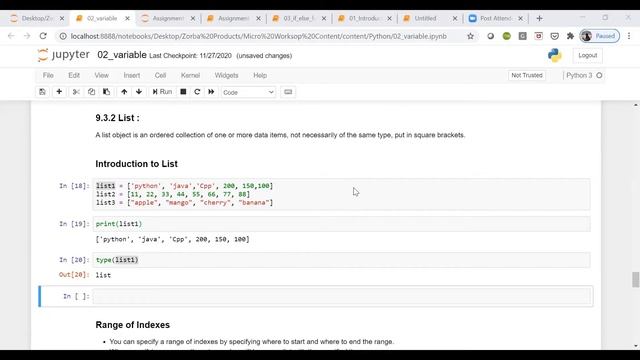Move selected cell down with the arrow icon
Screen dimensions: 640x360
[139, 92]
